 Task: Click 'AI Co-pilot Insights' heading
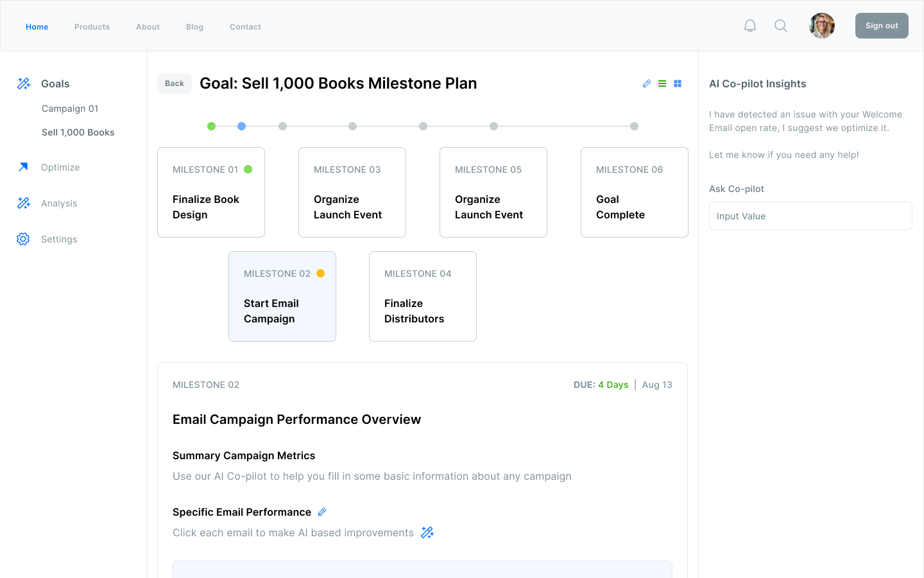[757, 83]
